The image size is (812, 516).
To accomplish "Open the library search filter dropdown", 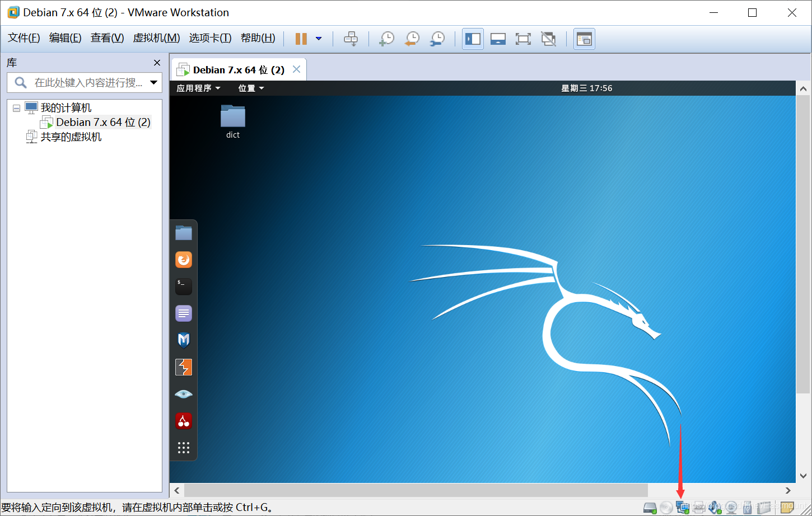I will point(154,83).
